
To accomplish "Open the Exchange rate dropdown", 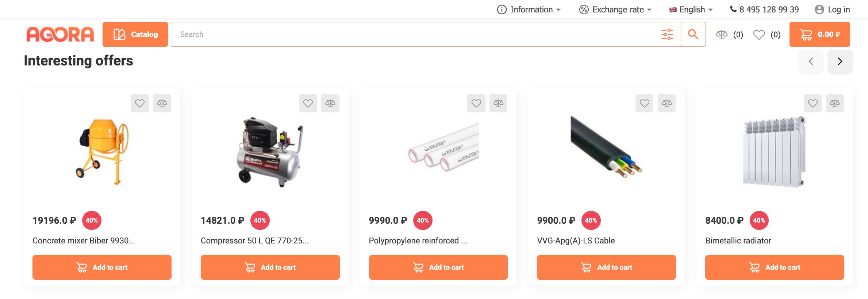I will pos(615,10).
